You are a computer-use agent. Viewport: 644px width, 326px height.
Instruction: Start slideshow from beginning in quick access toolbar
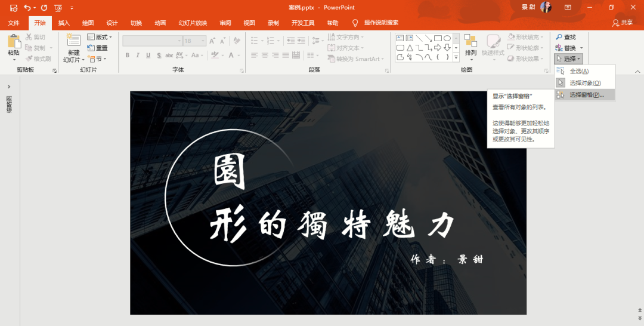[58, 8]
